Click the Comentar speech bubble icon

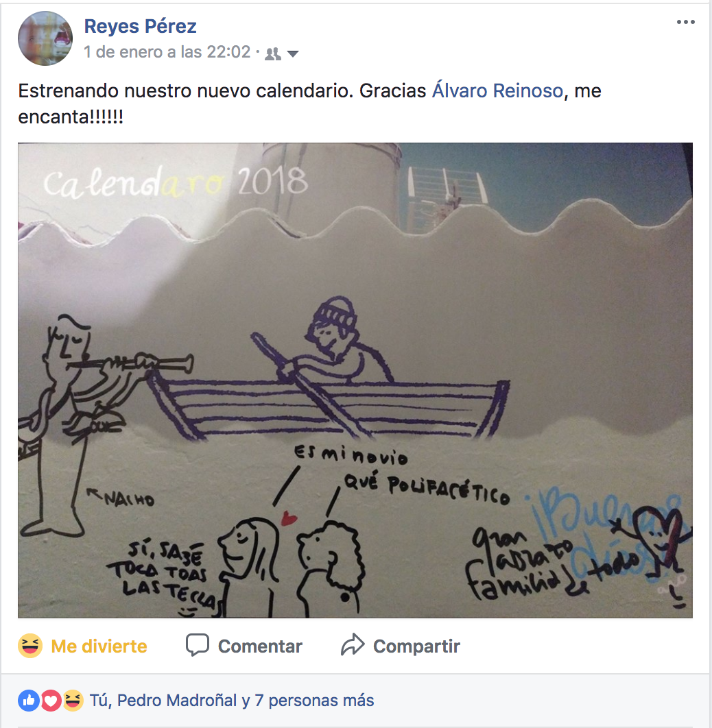(x=198, y=645)
